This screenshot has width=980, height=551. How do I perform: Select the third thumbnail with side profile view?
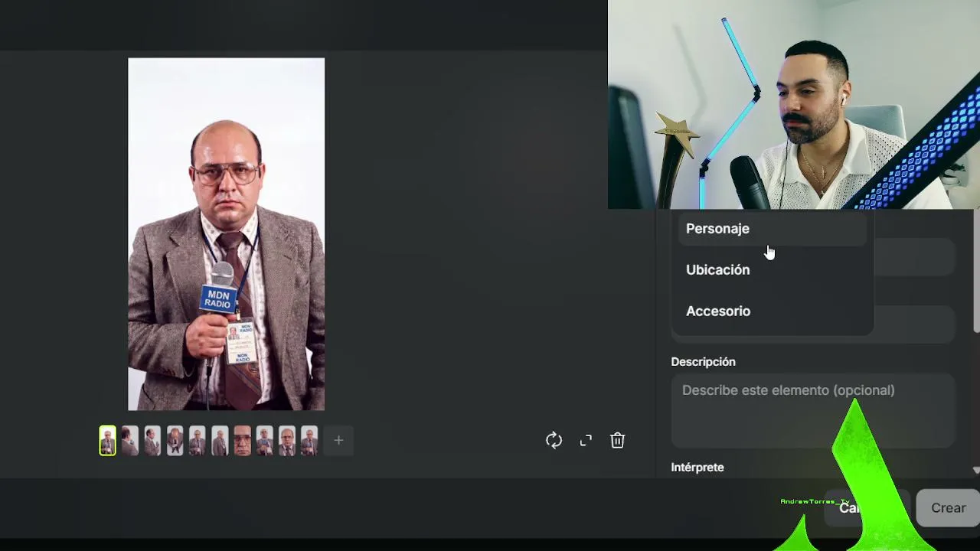[152, 441]
